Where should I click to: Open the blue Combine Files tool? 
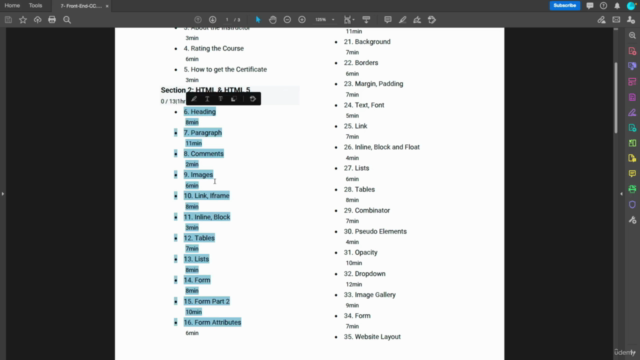click(632, 66)
